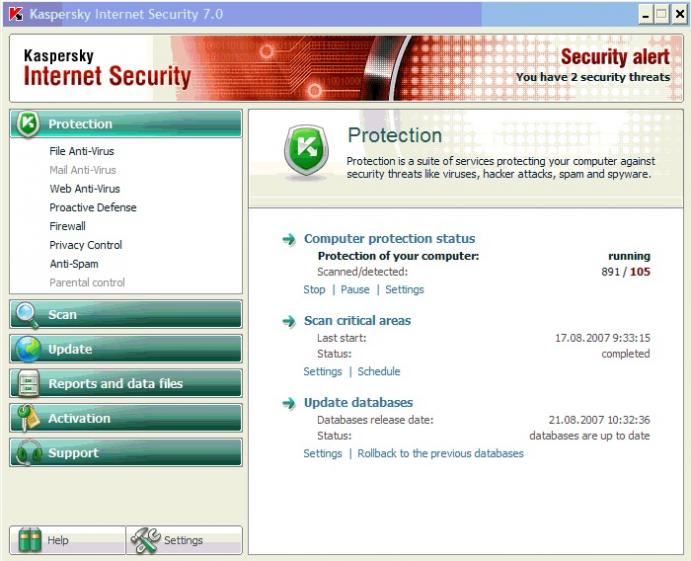Open Anti-Spam component

(74, 264)
